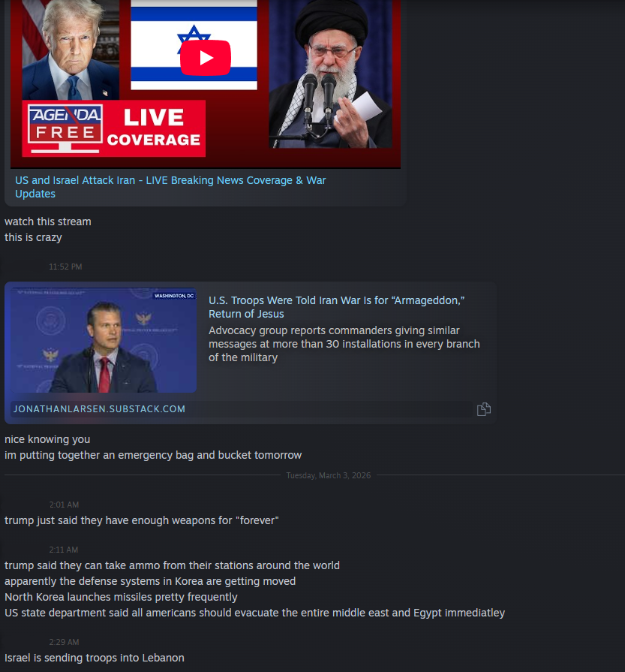
Task: Open the Substack article preview thumbnail
Action: (104, 340)
